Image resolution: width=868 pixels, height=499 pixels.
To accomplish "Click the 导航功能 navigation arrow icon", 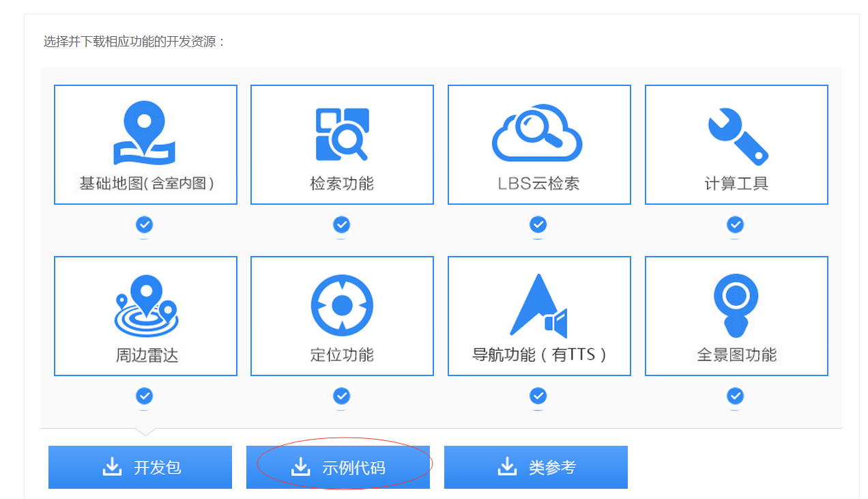I will point(538,306).
